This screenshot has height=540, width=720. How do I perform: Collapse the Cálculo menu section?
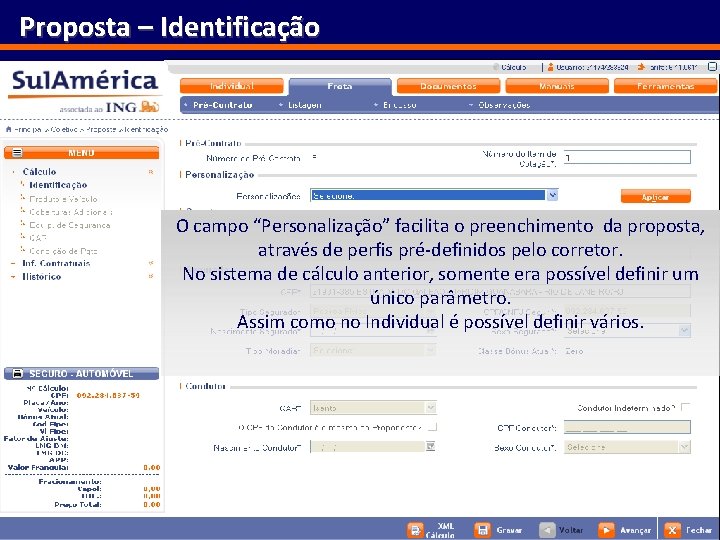151,172
